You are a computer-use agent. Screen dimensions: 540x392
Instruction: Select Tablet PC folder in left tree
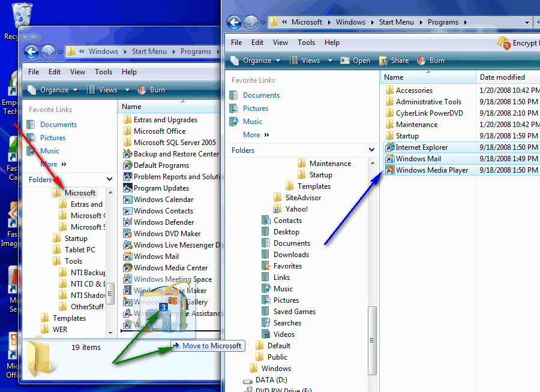click(x=74, y=250)
